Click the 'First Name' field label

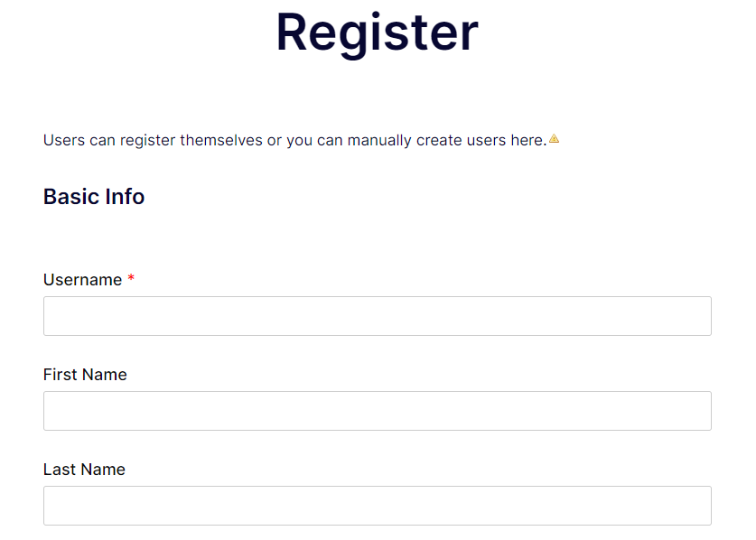tap(84, 374)
